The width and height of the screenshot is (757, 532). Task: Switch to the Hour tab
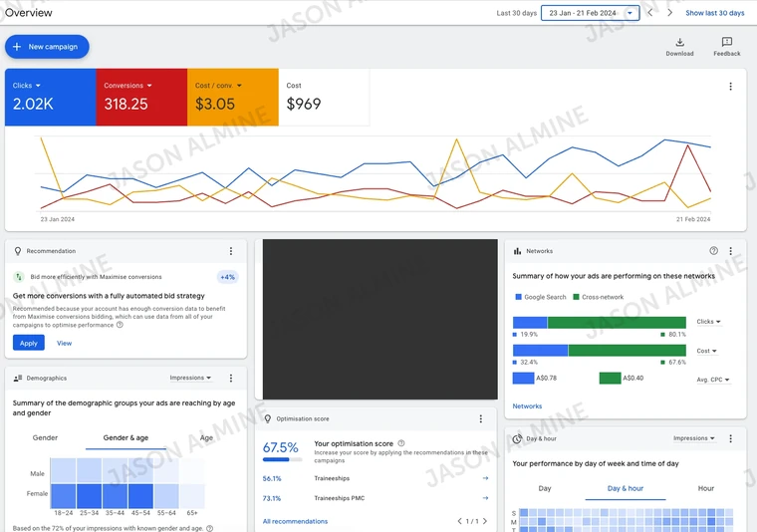point(706,488)
